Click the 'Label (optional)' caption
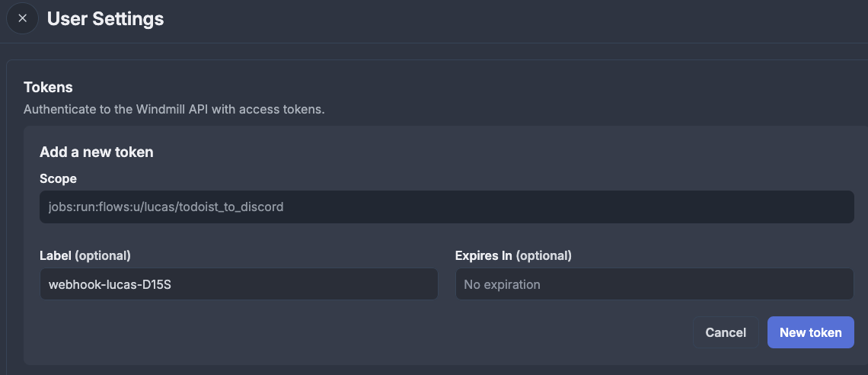Image resolution: width=868 pixels, height=375 pixels. 85,255
